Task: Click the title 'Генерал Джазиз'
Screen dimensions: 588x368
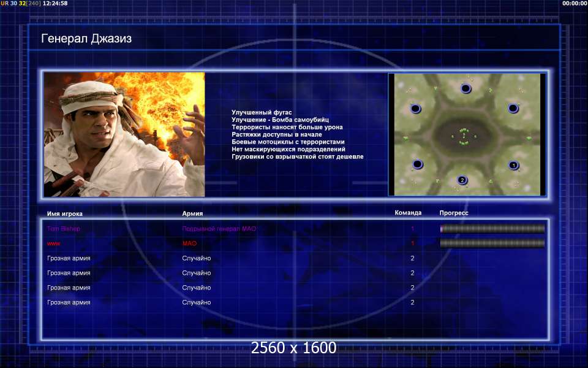Action: (x=86, y=38)
